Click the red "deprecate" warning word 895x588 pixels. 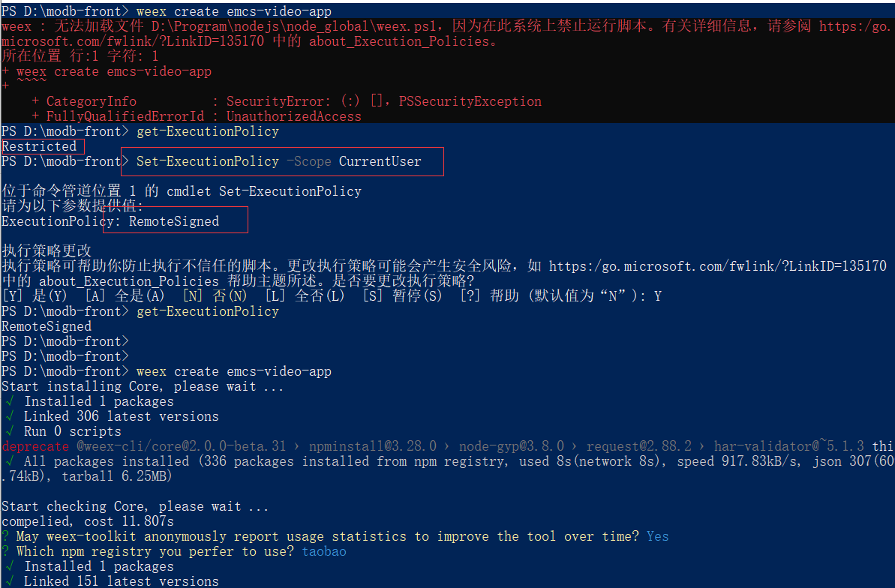tap(35, 446)
